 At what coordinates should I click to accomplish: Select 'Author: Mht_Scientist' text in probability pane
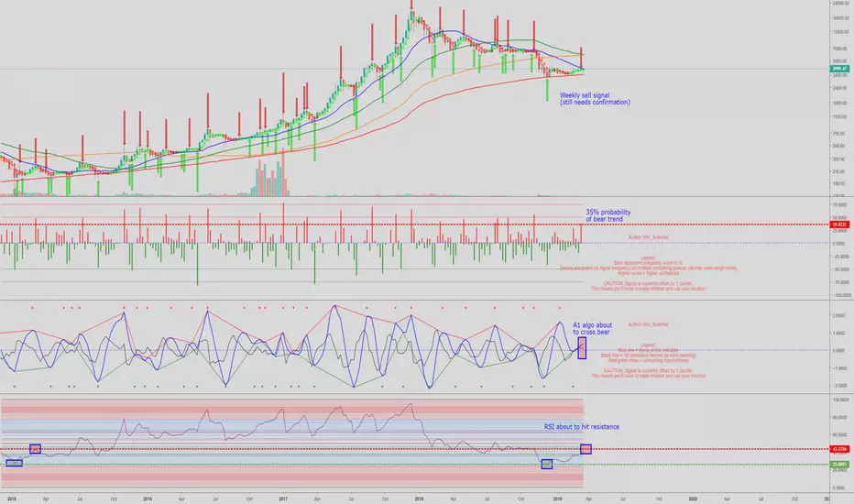[x=648, y=237]
